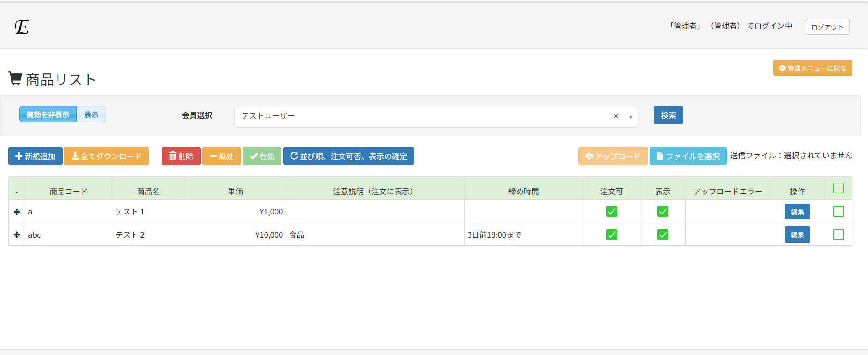Click the price cell ¥1,000
Screen dimensions: 868x355
(235, 212)
